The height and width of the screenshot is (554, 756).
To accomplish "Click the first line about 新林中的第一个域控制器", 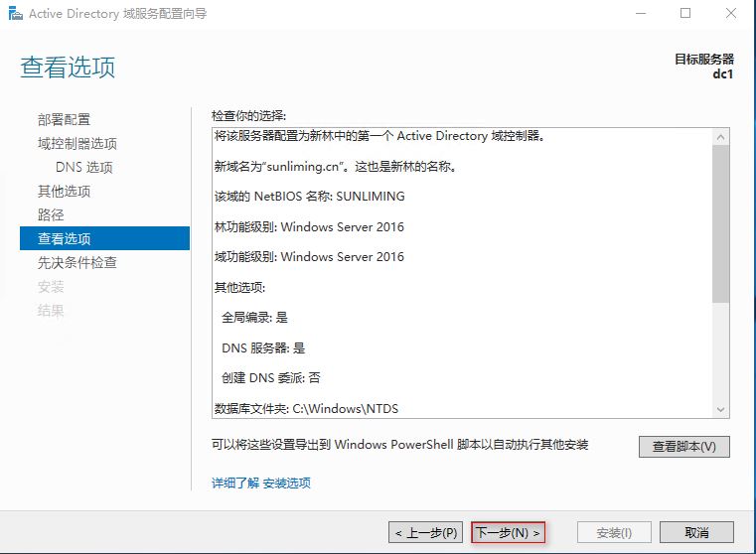I will (x=379, y=136).
